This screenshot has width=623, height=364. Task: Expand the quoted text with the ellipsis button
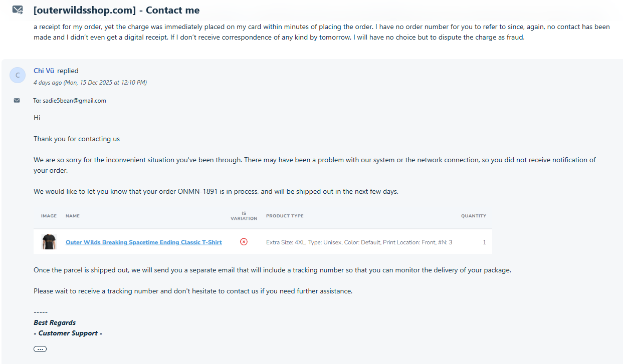pyautogui.click(x=40, y=349)
